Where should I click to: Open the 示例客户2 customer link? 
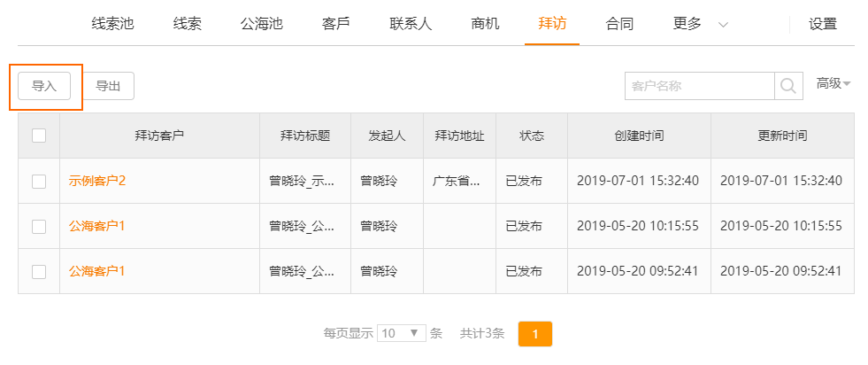click(96, 181)
